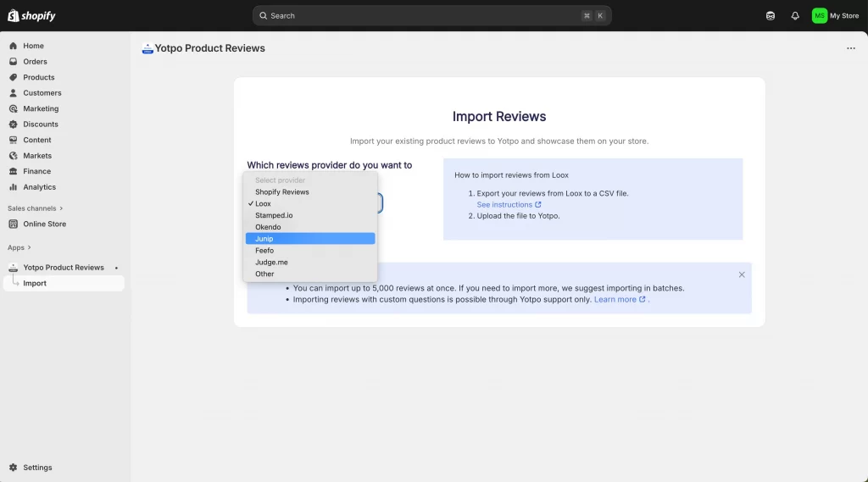Click the Settings label
This screenshot has width=868, height=482.
click(37, 468)
